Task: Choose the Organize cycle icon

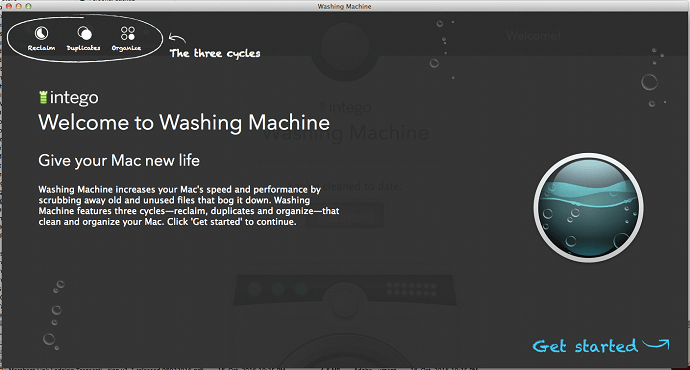Action: 128,33
